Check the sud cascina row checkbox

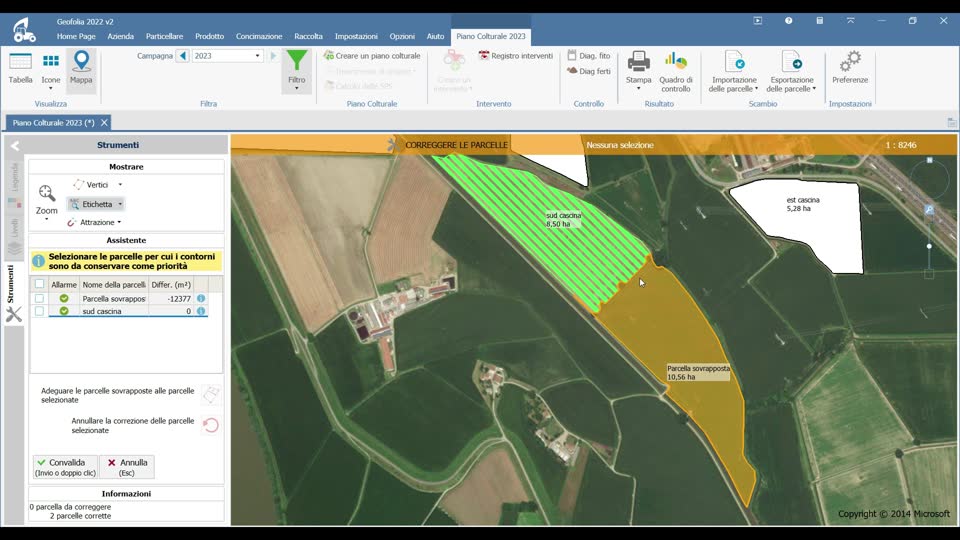39,311
